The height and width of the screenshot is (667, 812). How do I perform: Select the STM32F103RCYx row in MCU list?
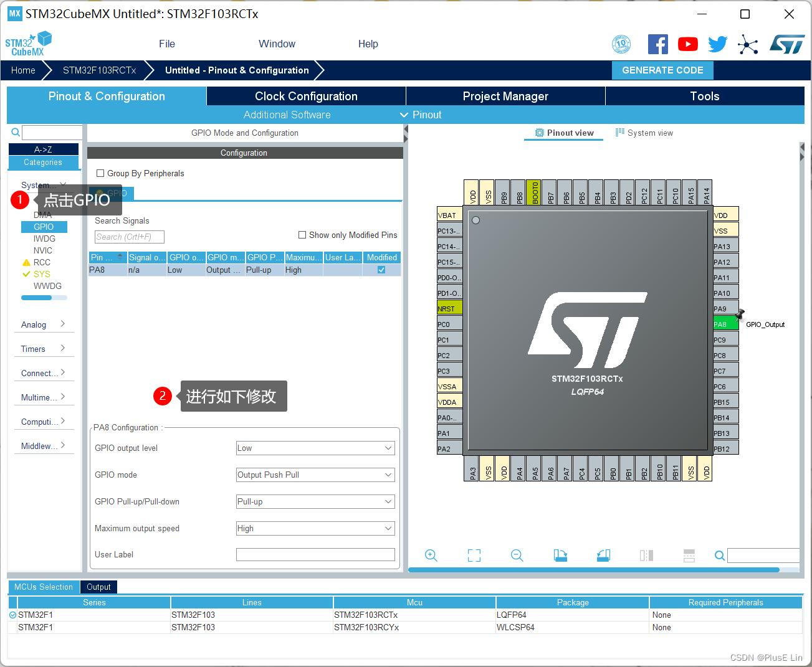click(x=405, y=627)
